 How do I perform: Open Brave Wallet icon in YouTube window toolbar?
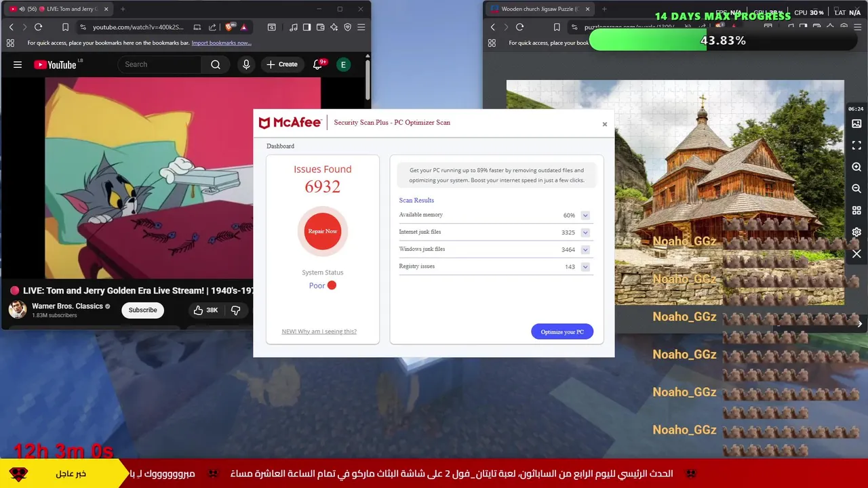coord(320,27)
